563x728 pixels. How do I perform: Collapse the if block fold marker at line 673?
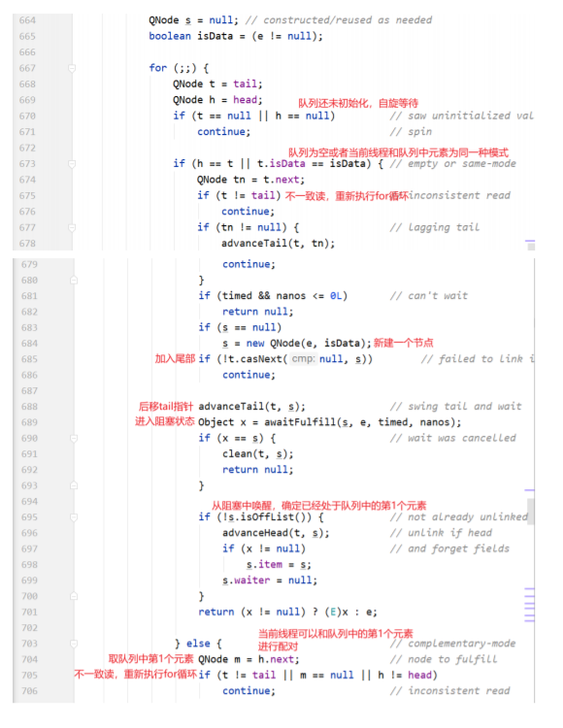pos(72,164)
